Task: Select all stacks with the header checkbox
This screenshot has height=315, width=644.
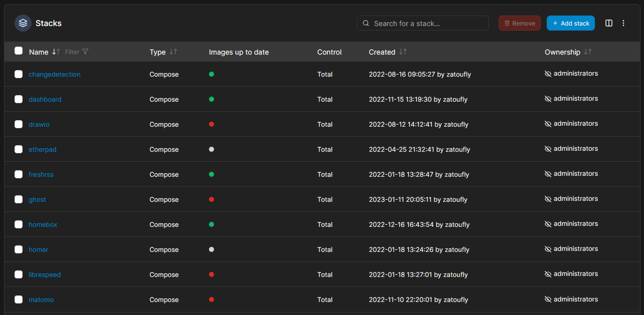Action: [19, 51]
